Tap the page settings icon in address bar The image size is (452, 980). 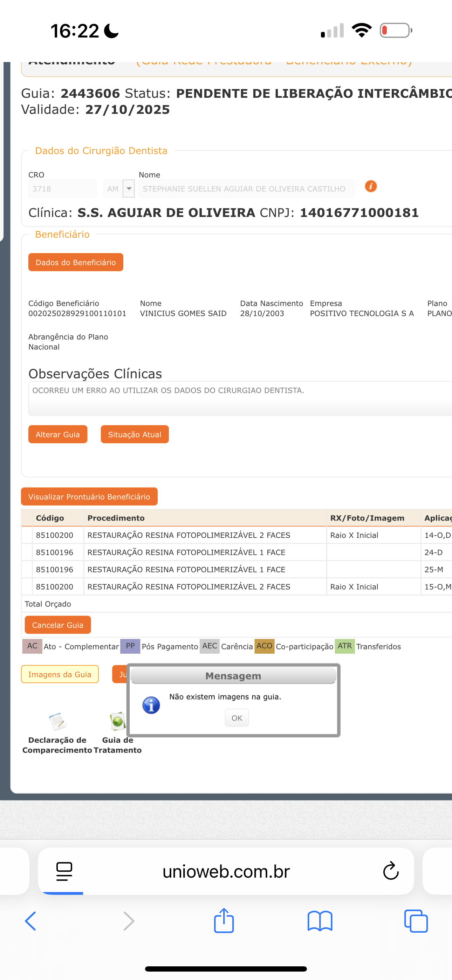coord(64,871)
